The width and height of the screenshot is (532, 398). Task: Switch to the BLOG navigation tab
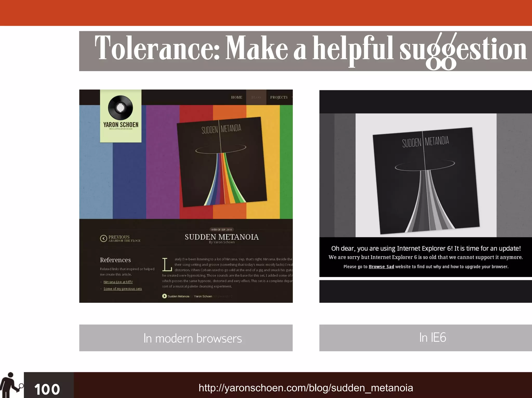pyautogui.click(x=256, y=97)
